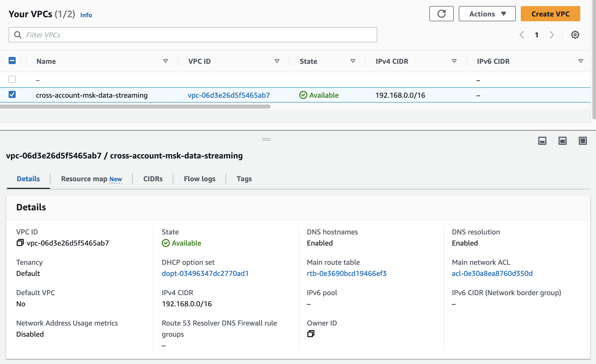Click the Filter VPCs search field

pos(192,35)
